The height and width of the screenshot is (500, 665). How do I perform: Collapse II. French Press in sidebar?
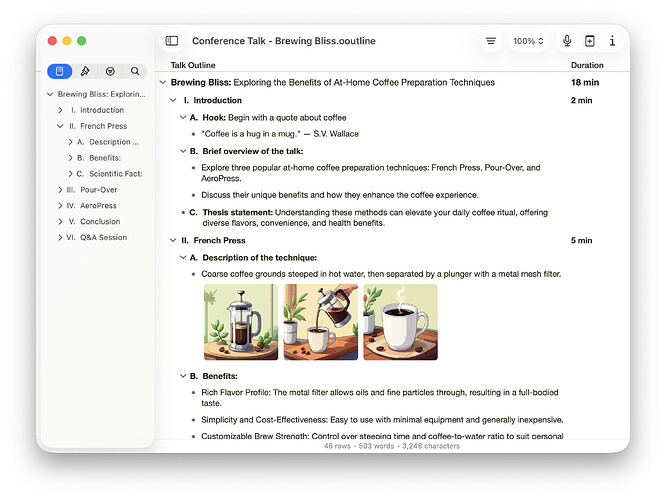click(x=60, y=126)
